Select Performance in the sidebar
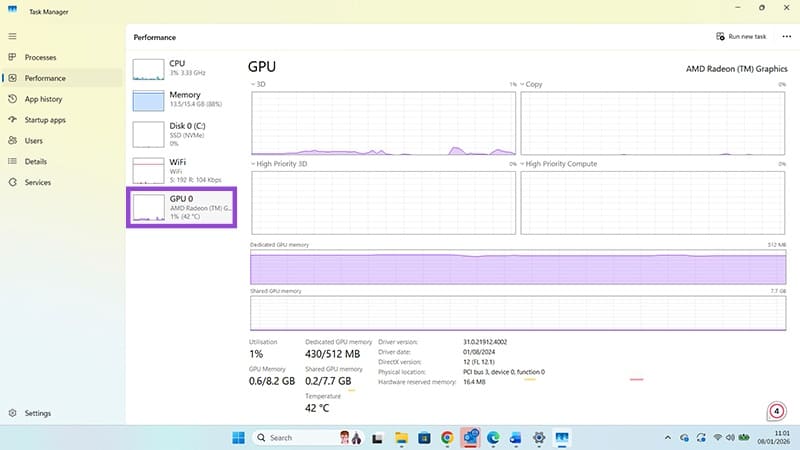 pos(61,78)
